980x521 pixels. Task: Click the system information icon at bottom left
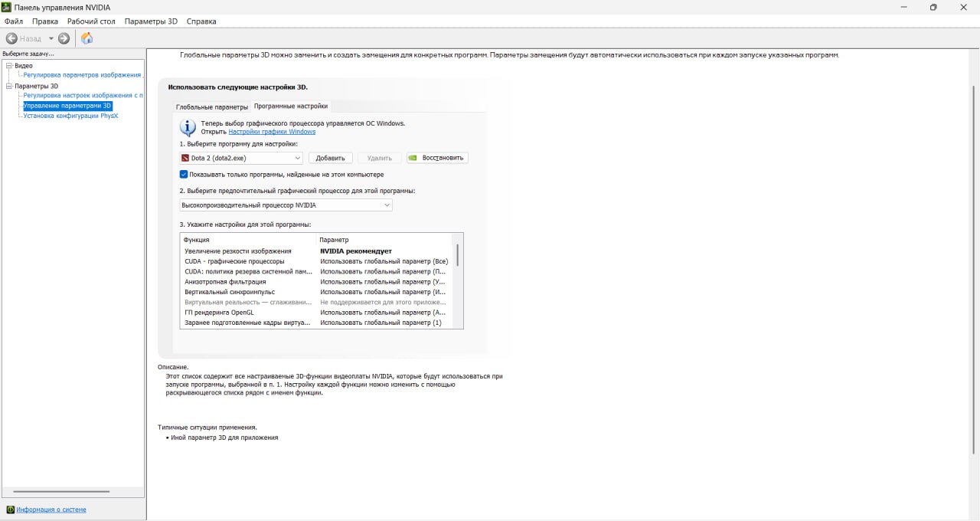point(10,510)
